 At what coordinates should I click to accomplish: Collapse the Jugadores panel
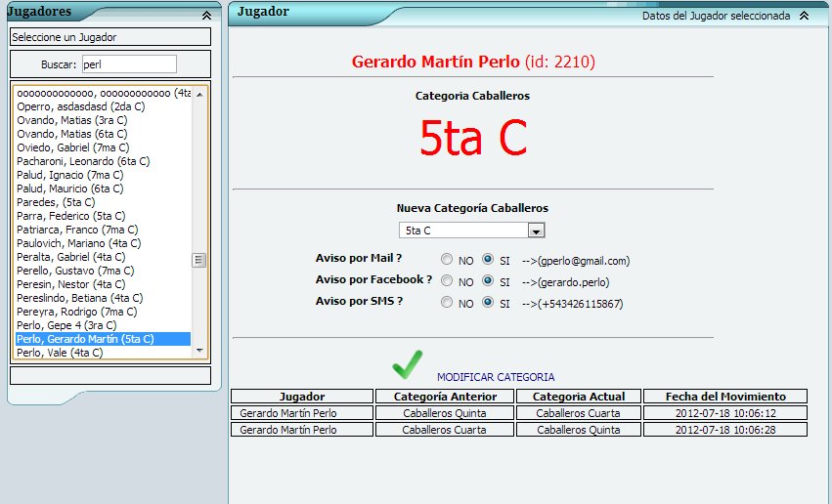point(206,16)
